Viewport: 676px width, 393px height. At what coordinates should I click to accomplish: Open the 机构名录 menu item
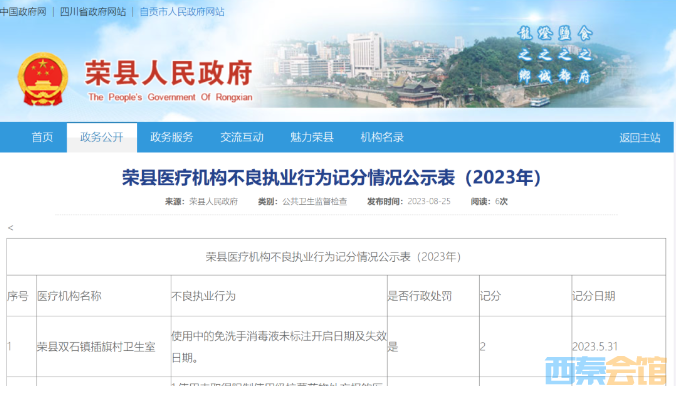[382, 137]
